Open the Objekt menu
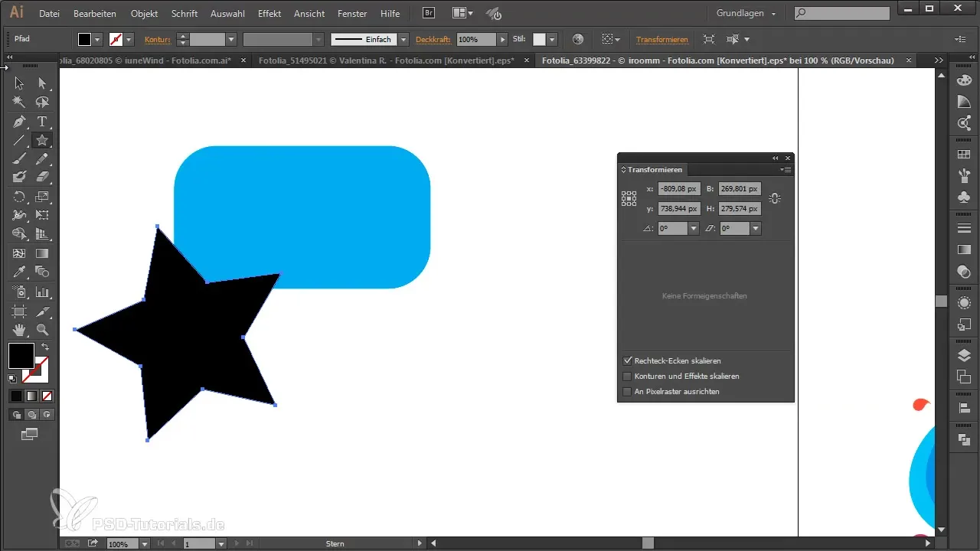Viewport: 980px width, 551px height. 144,14
